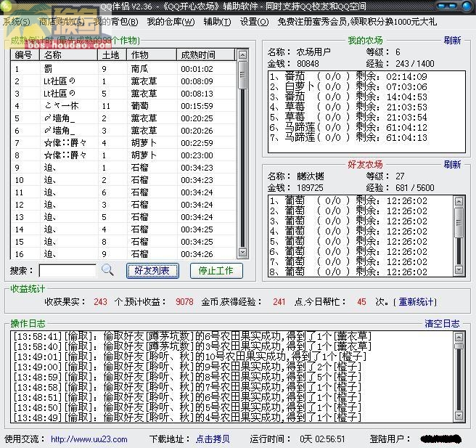The image size is (476, 448).
Task: Sort by the 土地 column header
Action: coord(112,55)
